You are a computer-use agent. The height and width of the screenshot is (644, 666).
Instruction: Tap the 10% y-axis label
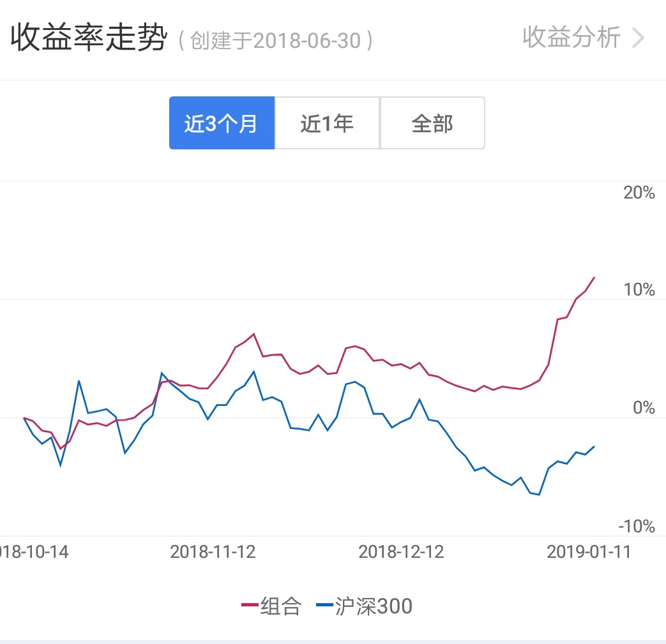(639, 290)
